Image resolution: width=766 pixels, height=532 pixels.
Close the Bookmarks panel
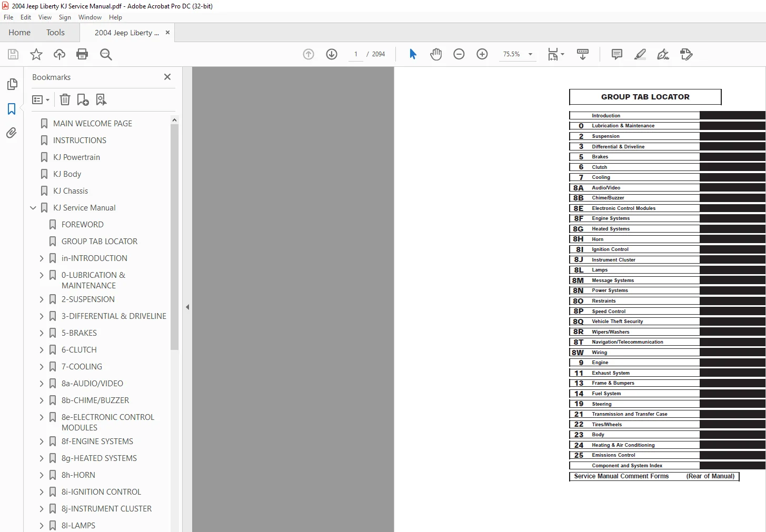(x=167, y=77)
